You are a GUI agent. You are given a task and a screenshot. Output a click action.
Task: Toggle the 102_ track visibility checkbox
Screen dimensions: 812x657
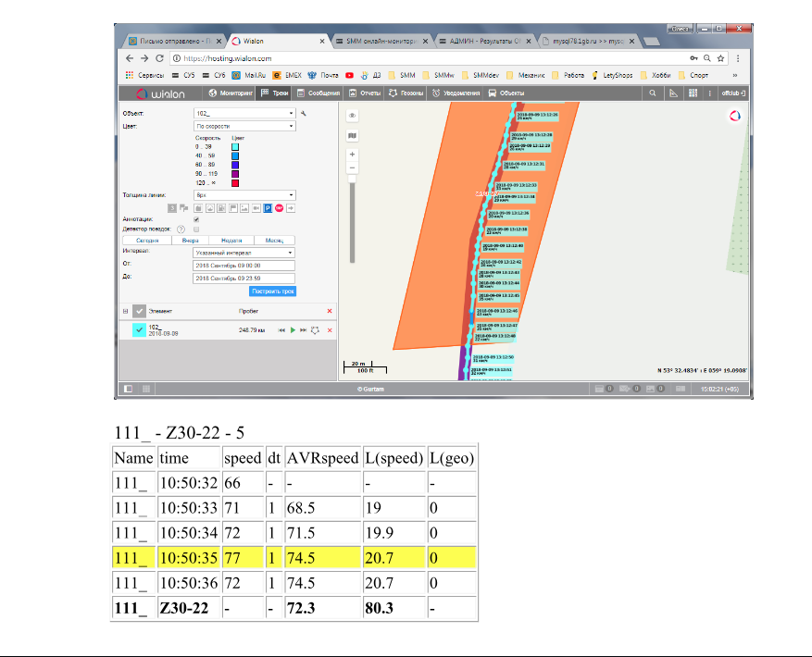click(139, 329)
